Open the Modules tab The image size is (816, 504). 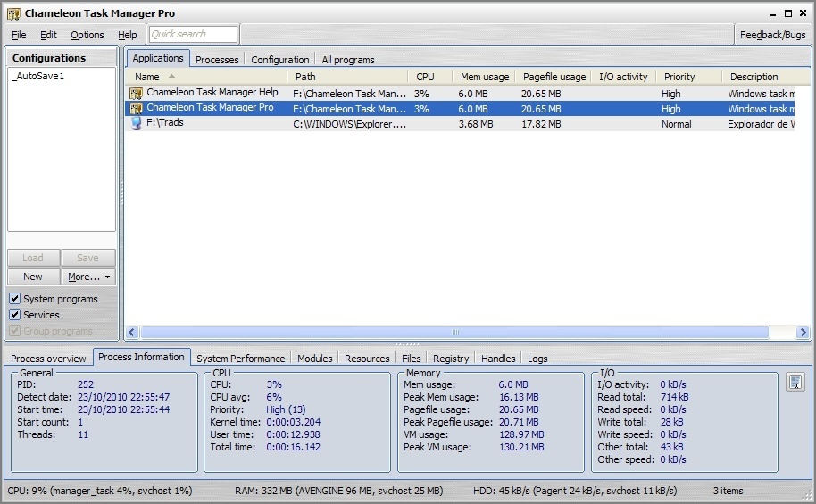click(315, 359)
